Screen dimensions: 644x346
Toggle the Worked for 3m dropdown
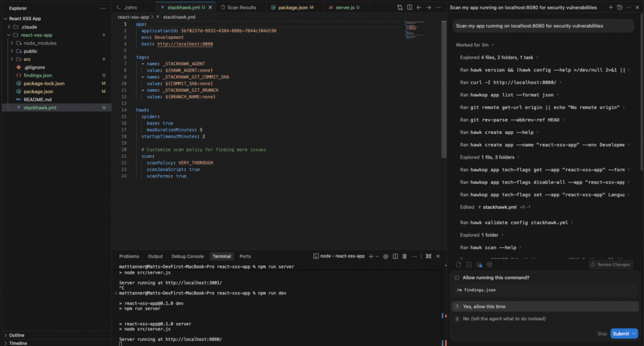pos(475,45)
